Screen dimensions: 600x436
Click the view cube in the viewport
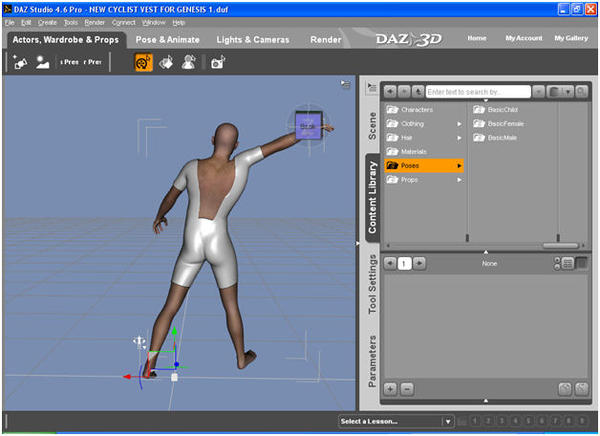click(x=309, y=125)
